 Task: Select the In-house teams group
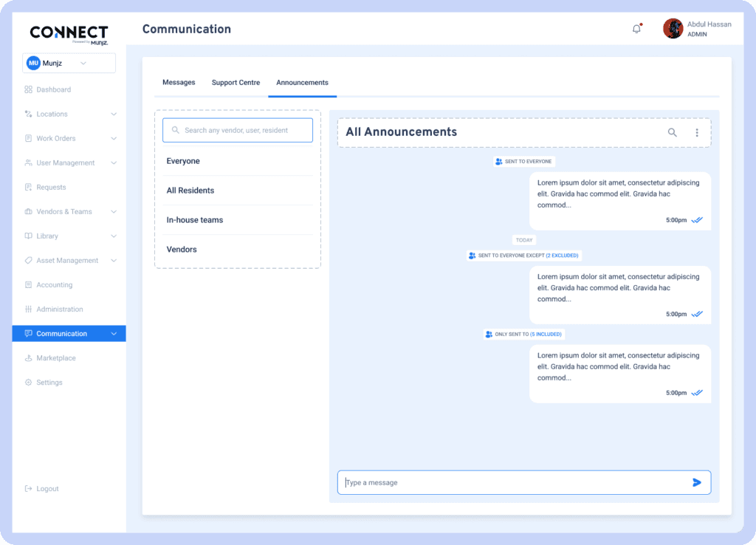(x=195, y=220)
